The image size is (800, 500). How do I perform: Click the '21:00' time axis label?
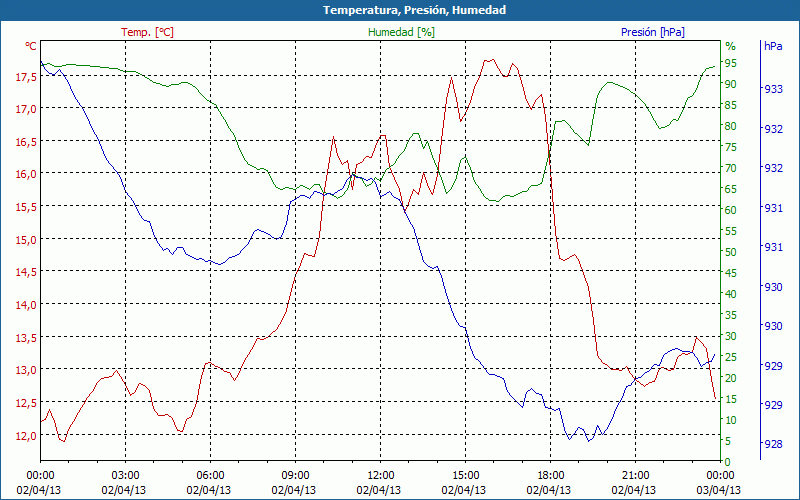pyautogui.click(x=635, y=476)
